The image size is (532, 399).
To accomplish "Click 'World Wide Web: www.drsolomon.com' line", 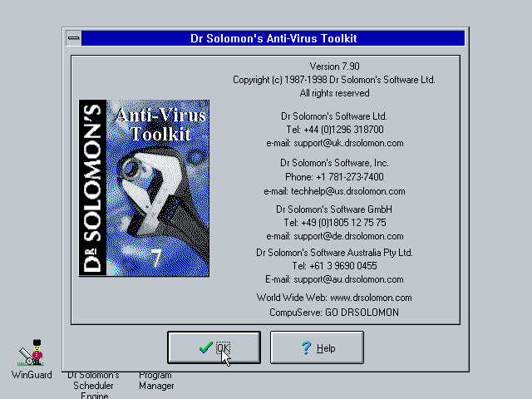I will (334, 298).
